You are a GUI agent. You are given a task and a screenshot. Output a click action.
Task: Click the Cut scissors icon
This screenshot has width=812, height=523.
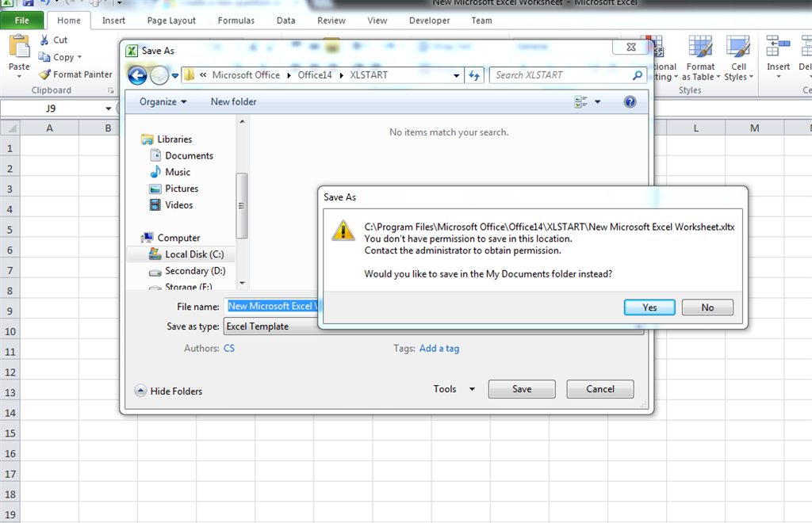point(44,40)
